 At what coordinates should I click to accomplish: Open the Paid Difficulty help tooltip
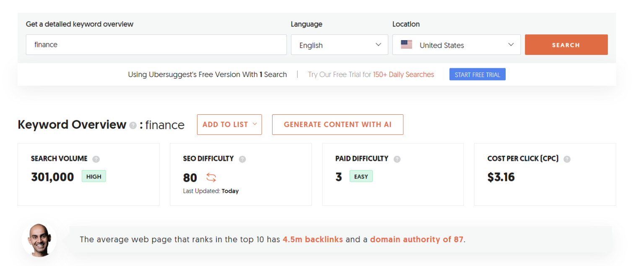click(397, 159)
